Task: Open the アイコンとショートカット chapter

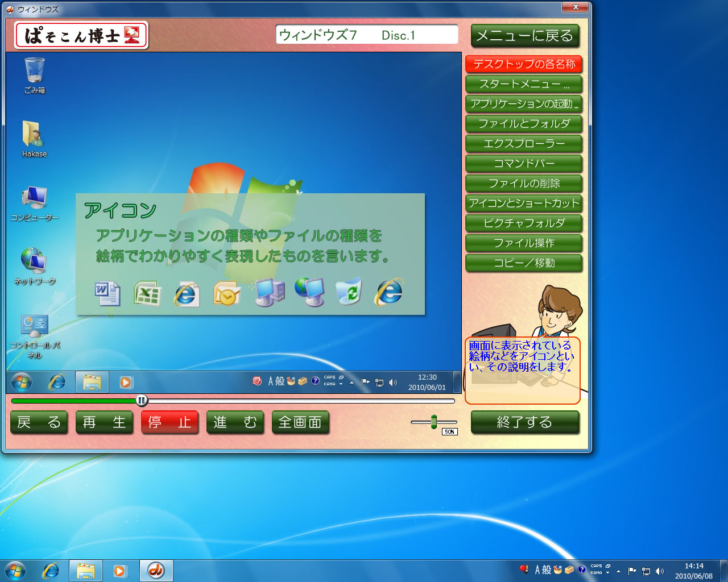Action: [524, 203]
